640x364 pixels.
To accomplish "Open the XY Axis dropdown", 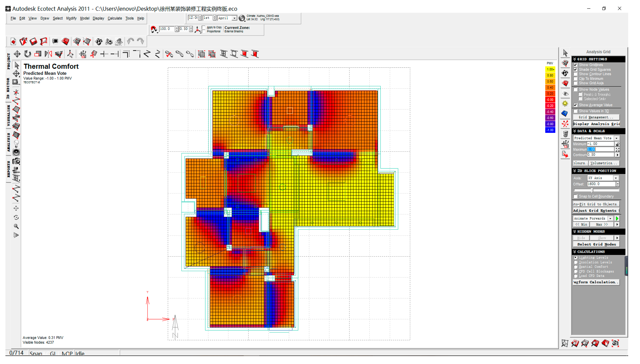I will click(x=616, y=178).
